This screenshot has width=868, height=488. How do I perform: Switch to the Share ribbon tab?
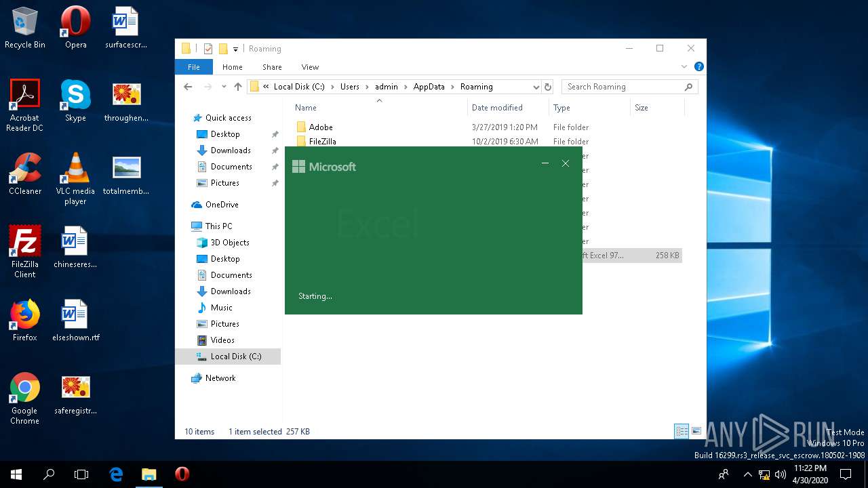pyautogui.click(x=272, y=67)
